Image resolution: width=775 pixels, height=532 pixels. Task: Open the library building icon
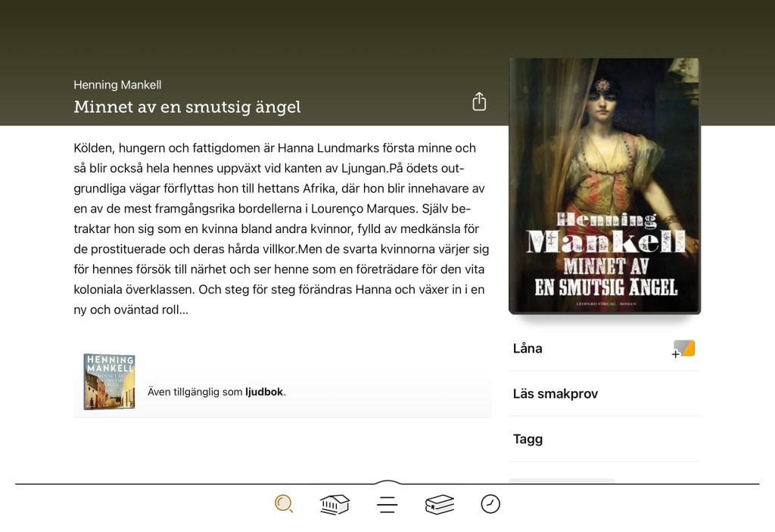click(x=335, y=504)
